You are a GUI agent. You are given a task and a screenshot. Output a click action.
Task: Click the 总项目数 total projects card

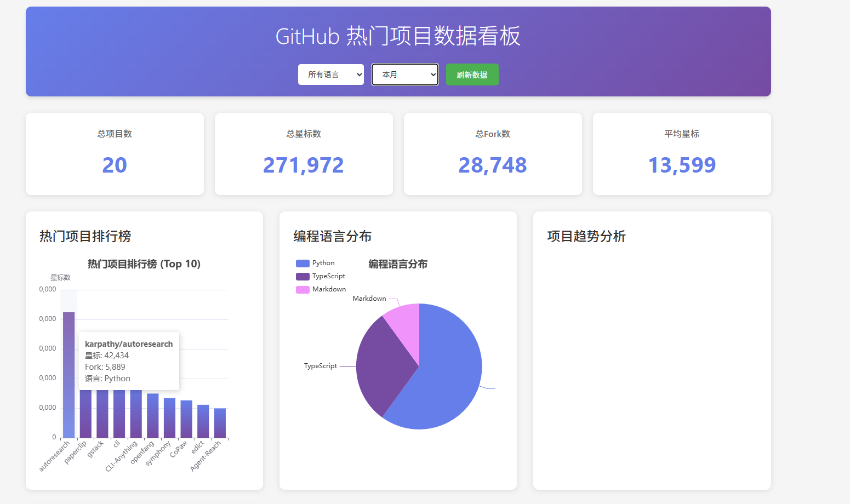click(114, 153)
